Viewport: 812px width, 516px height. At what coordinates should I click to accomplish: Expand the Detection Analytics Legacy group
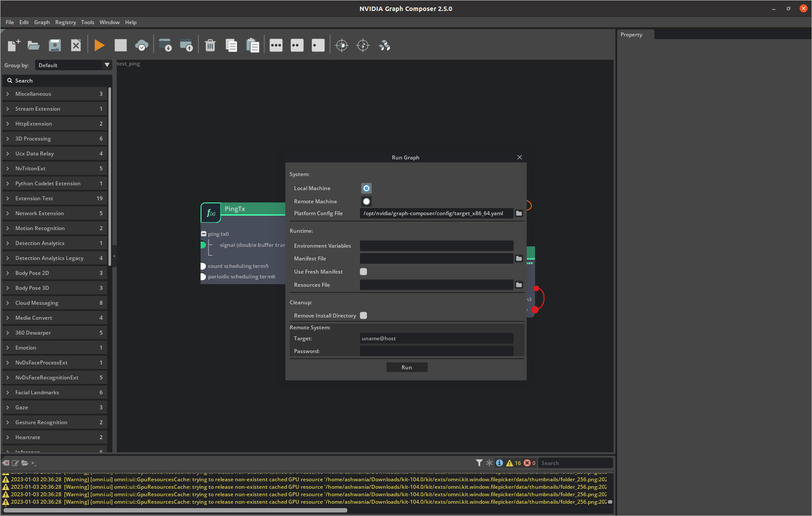point(55,258)
